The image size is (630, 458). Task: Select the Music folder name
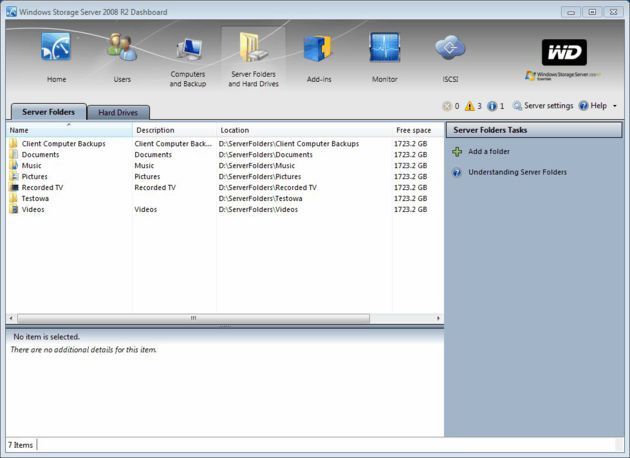31,166
